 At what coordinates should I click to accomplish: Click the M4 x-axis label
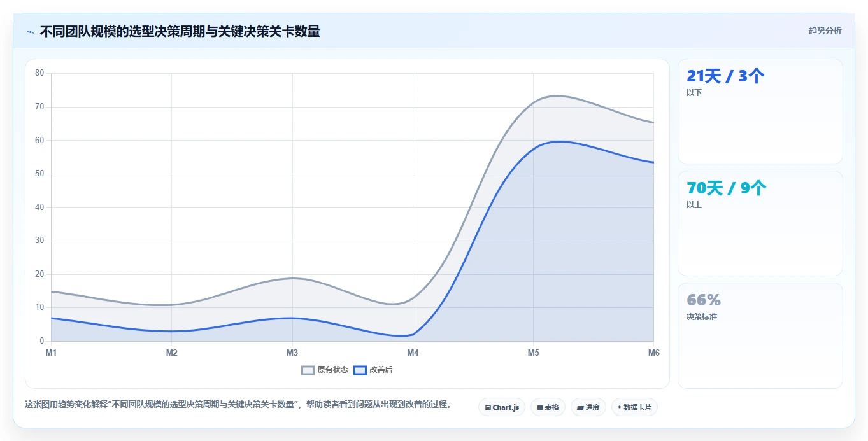point(413,353)
